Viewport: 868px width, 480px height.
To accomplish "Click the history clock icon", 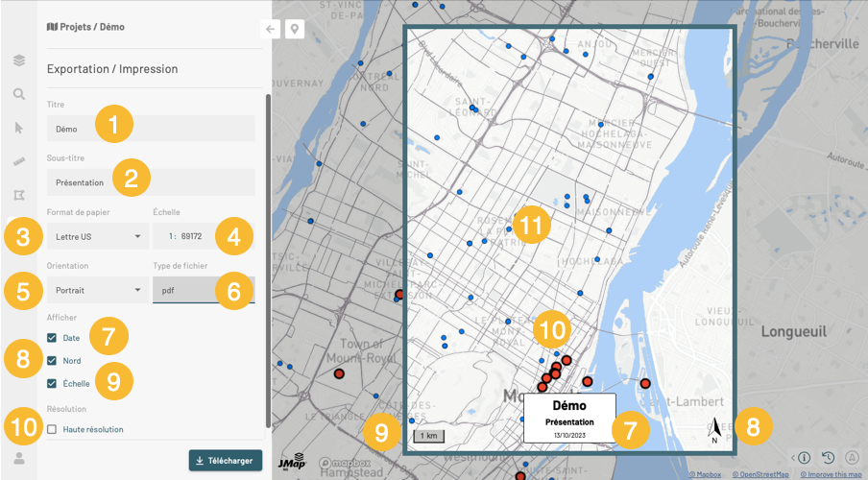I will click(x=828, y=458).
